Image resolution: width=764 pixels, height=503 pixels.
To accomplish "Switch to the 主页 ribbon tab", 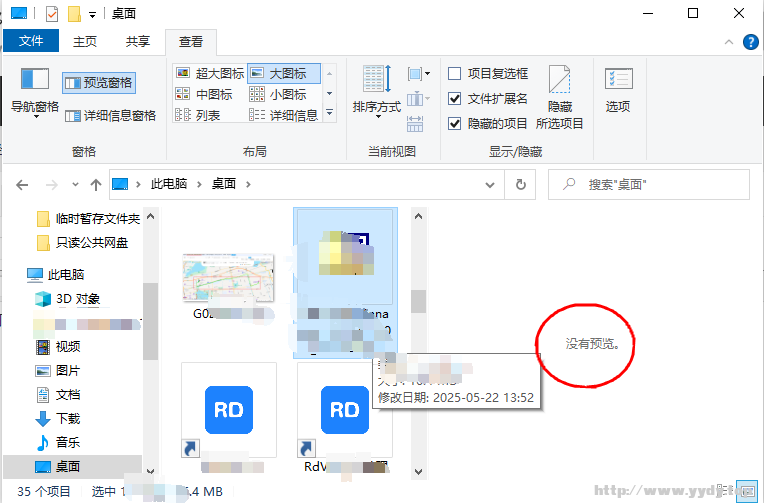I will click(85, 41).
